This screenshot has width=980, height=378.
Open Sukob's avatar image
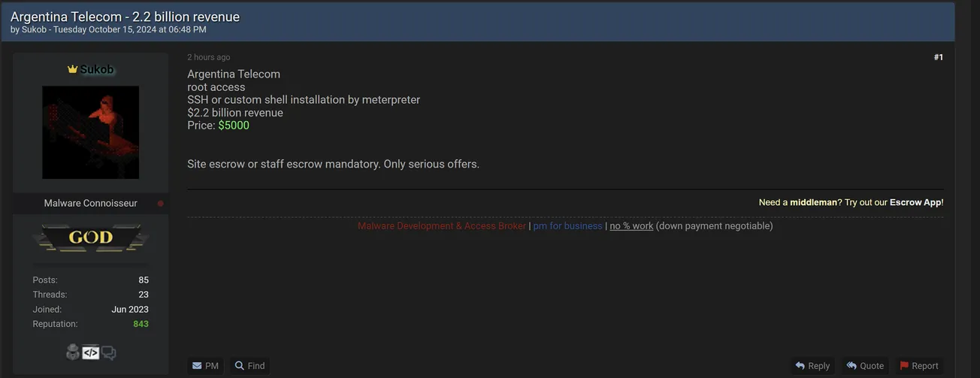(x=91, y=132)
